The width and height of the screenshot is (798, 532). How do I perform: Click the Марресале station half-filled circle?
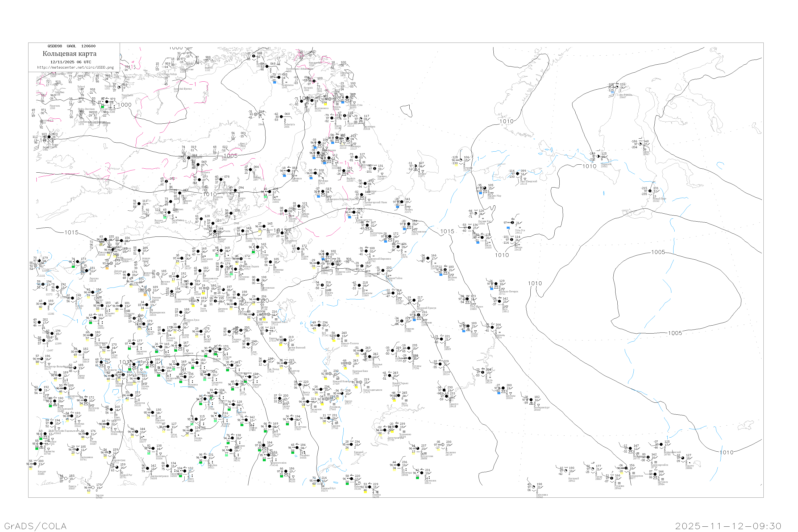click(598, 156)
